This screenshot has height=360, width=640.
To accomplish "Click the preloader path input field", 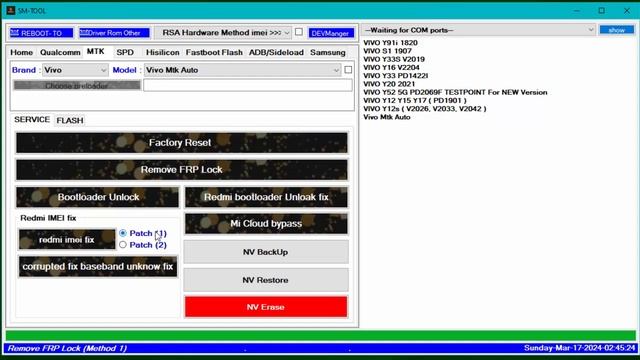I will click(x=248, y=85).
